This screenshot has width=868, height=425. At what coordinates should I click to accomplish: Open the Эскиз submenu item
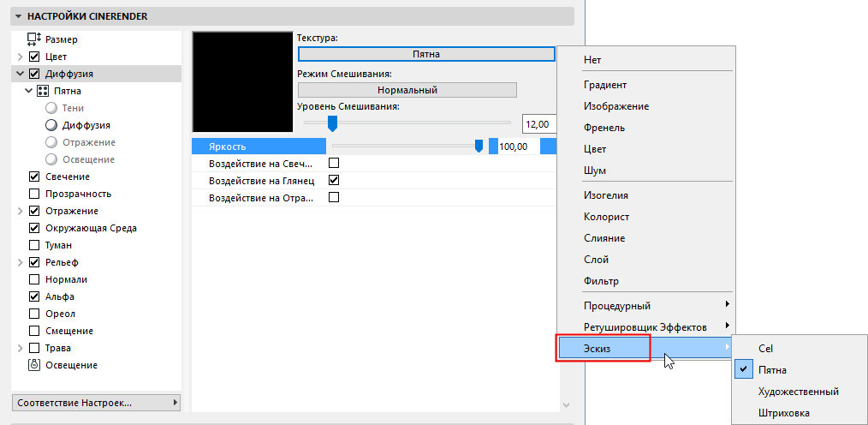click(x=645, y=348)
